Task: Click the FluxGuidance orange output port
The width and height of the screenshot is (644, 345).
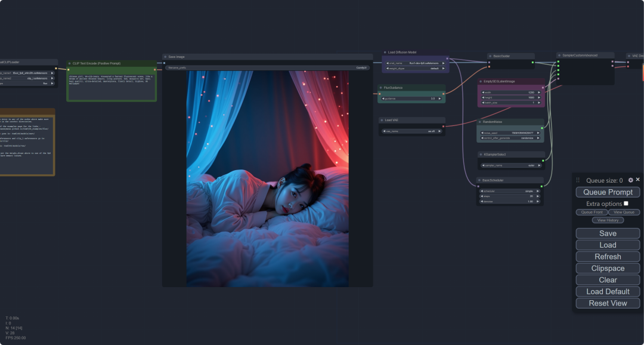Action: (443, 94)
